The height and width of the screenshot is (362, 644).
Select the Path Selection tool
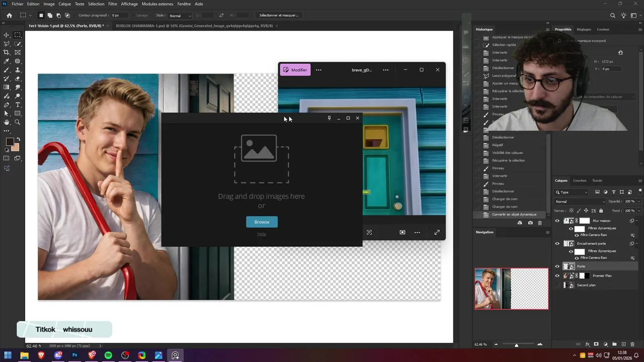[7, 114]
